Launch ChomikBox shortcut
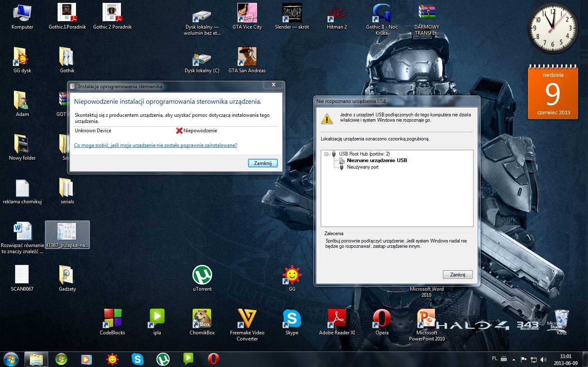The width and height of the screenshot is (588, 367). (202, 322)
